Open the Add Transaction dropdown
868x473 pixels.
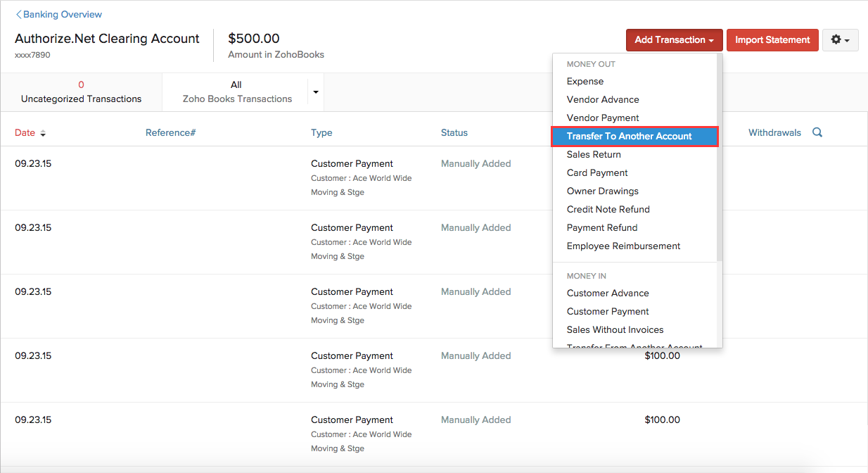coord(674,40)
